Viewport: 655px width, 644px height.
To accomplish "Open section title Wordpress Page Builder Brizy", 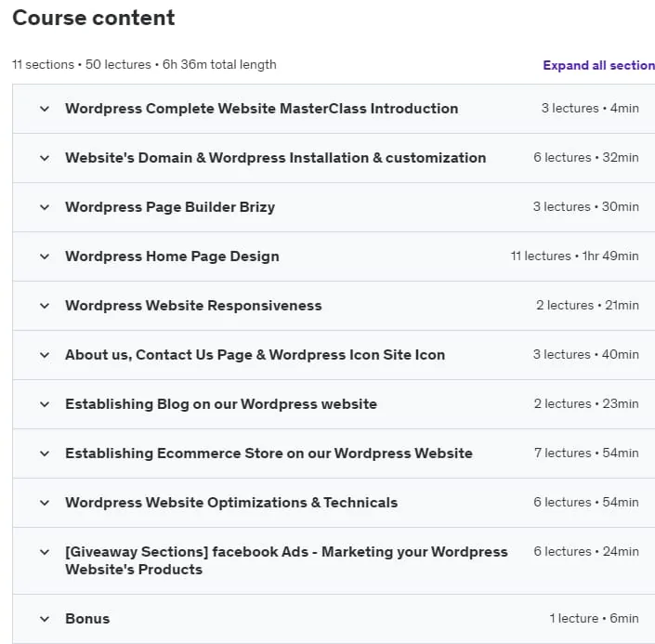I will tap(170, 207).
